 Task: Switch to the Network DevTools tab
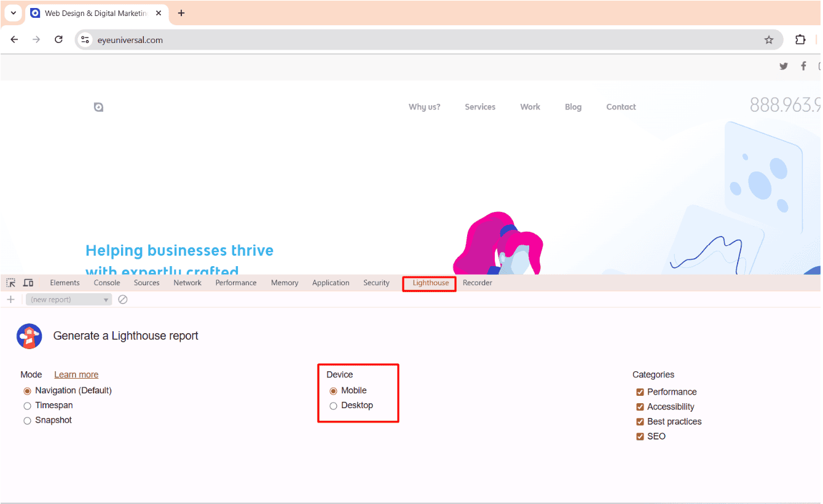tap(187, 283)
